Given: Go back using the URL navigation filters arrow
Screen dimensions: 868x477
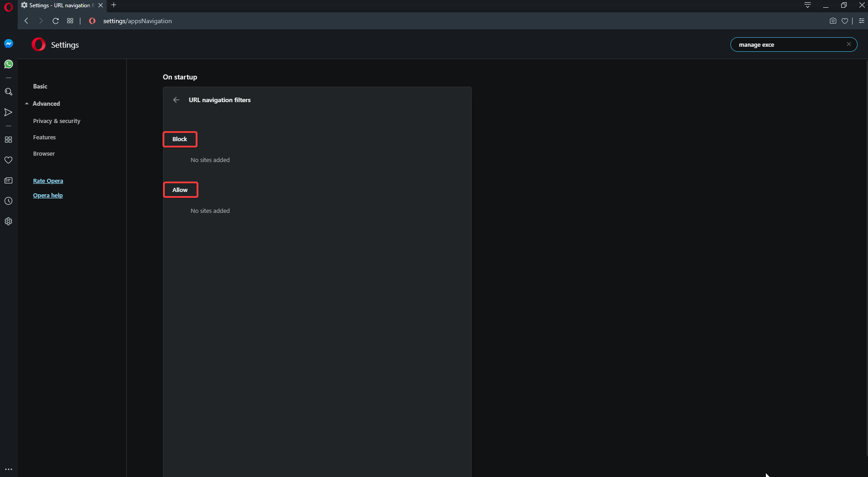Looking at the screenshot, I should 176,100.
